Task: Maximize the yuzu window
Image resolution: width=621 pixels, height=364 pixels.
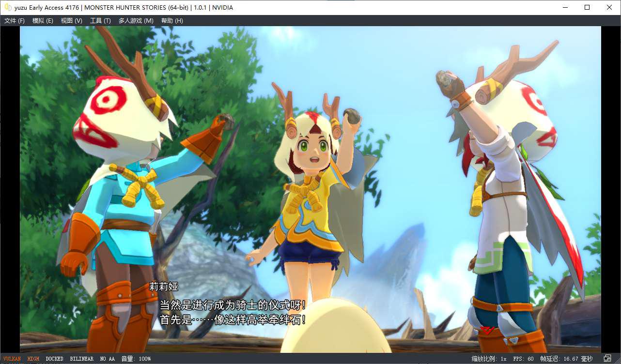Action: (587, 7)
